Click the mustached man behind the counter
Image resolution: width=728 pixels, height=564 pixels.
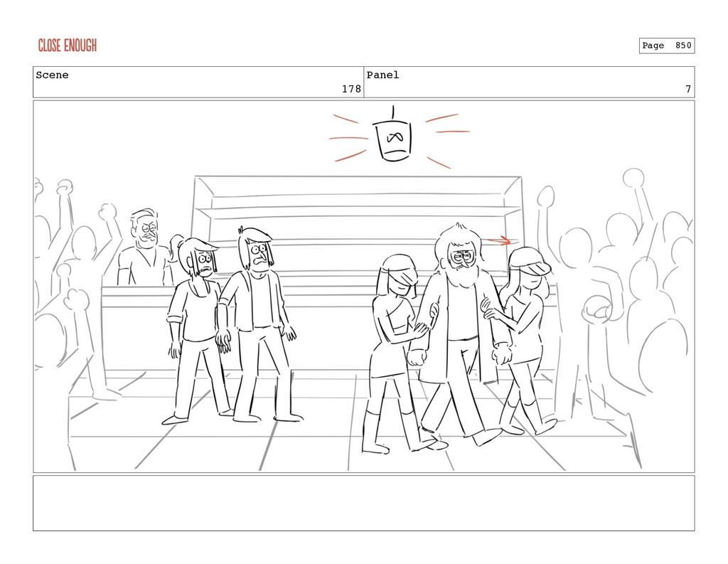(145, 248)
